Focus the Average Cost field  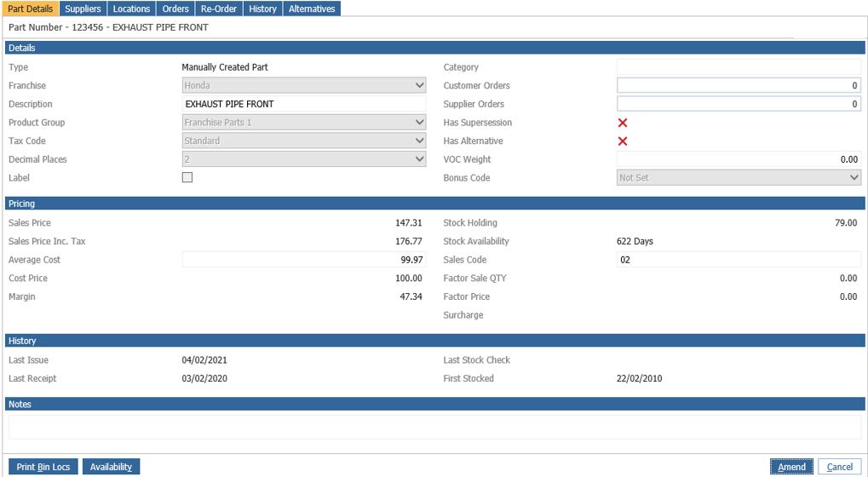[x=304, y=260]
